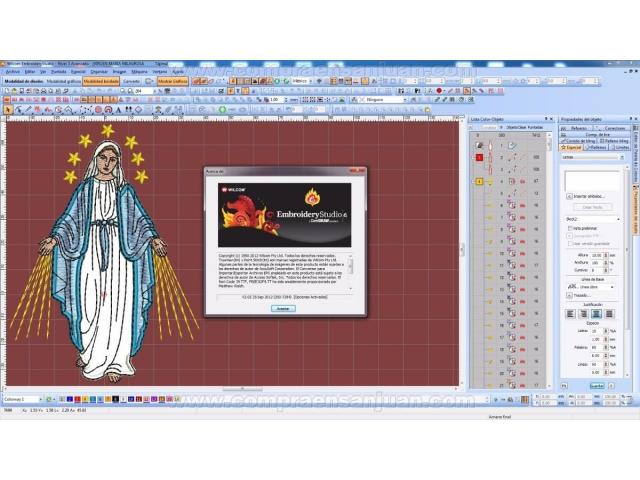Open the Letras properties dropdown
The image size is (640, 480).
click(621, 157)
